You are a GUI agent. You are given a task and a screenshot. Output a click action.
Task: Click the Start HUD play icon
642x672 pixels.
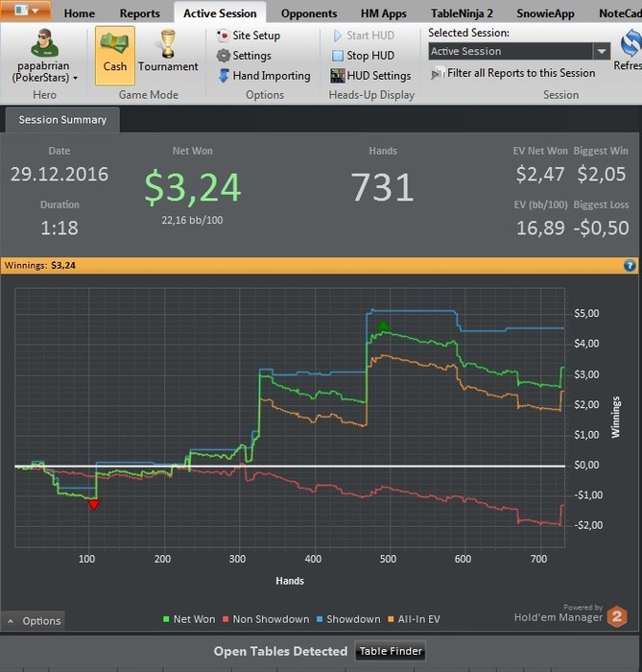click(x=338, y=36)
